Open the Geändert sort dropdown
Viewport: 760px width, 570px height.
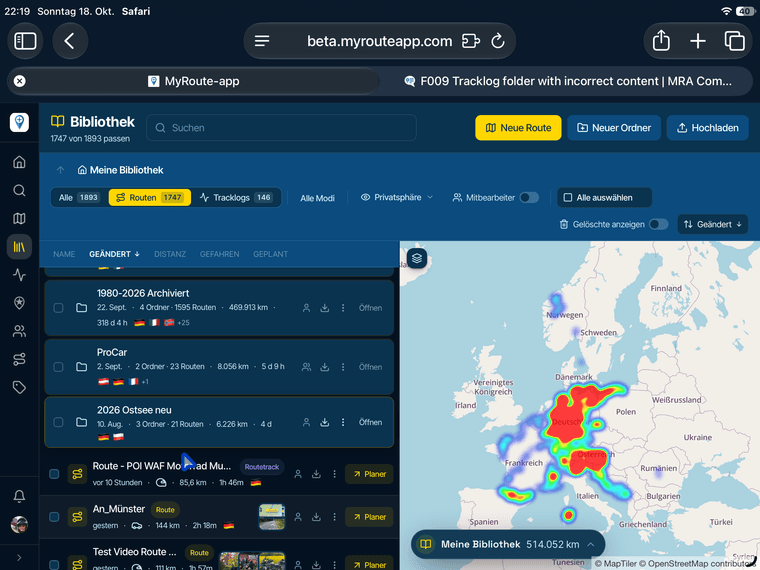tap(712, 224)
